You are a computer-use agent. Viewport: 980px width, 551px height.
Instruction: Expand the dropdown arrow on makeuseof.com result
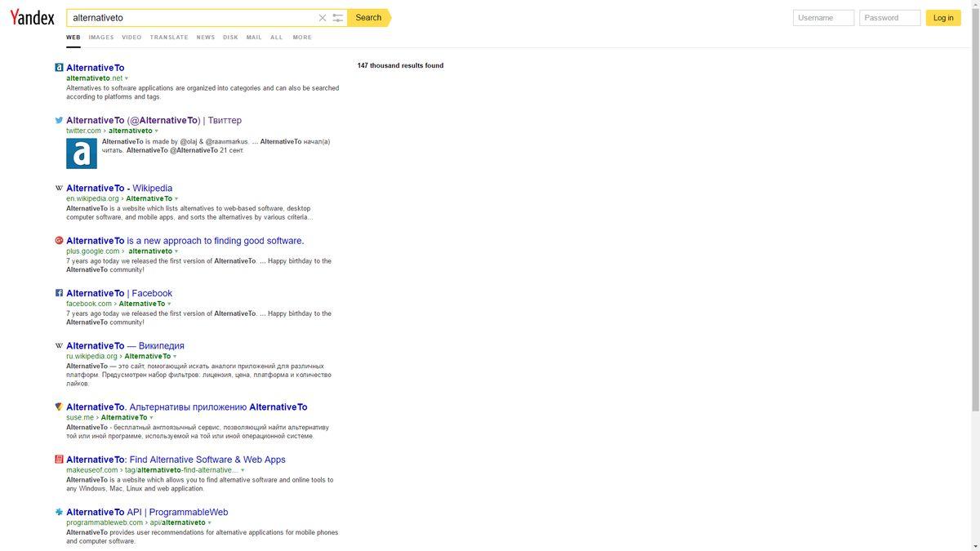[243, 470]
